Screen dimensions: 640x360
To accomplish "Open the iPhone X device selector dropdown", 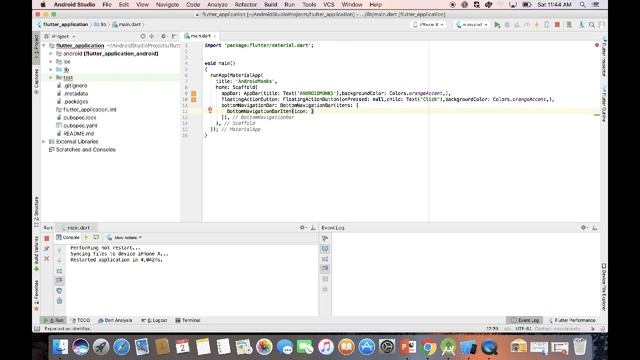I will tap(428, 25).
